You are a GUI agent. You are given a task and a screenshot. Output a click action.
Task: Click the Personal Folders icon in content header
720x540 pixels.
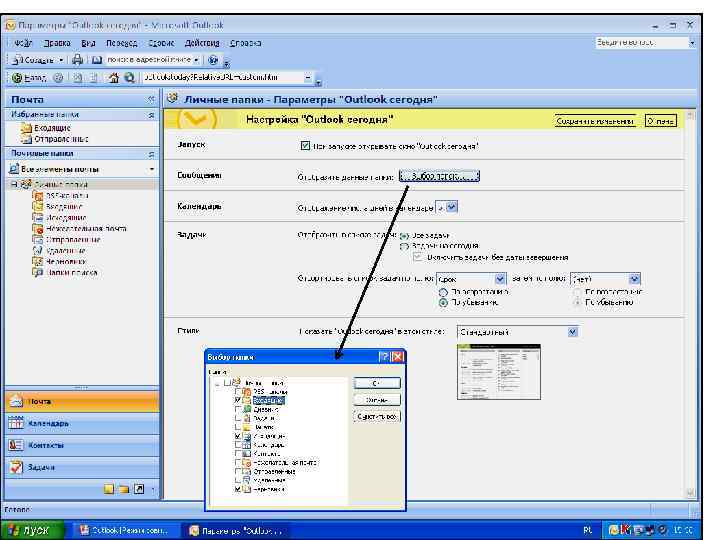pyautogui.click(x=173, y=99)
